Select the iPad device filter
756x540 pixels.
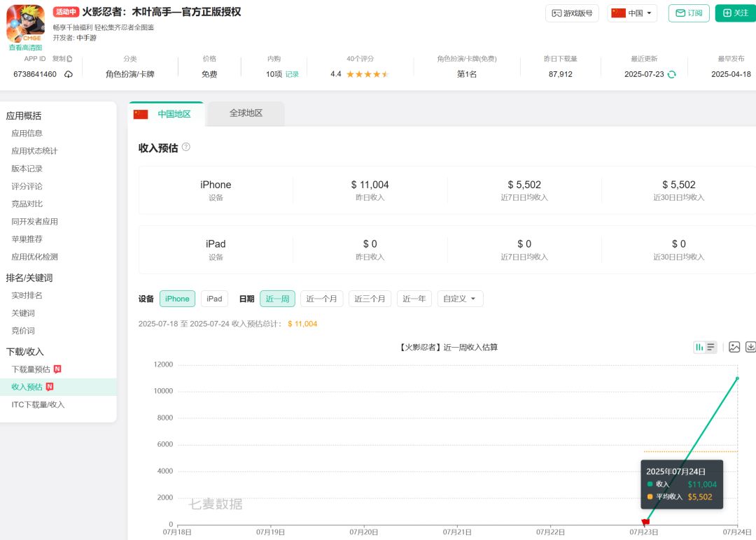215,299
